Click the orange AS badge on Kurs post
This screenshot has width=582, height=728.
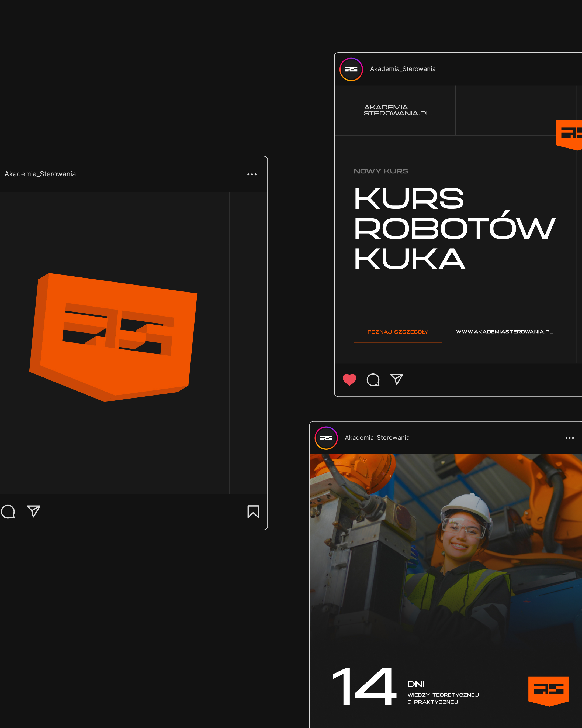569,135
